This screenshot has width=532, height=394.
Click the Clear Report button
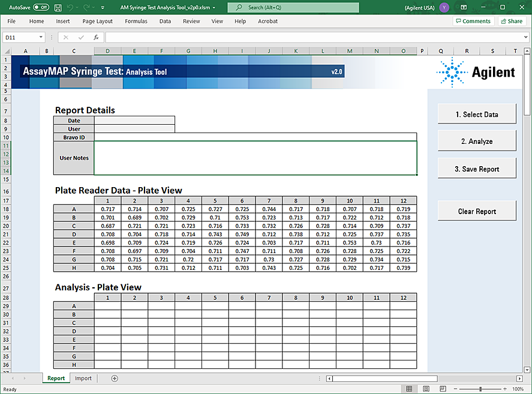click(477, 211)
